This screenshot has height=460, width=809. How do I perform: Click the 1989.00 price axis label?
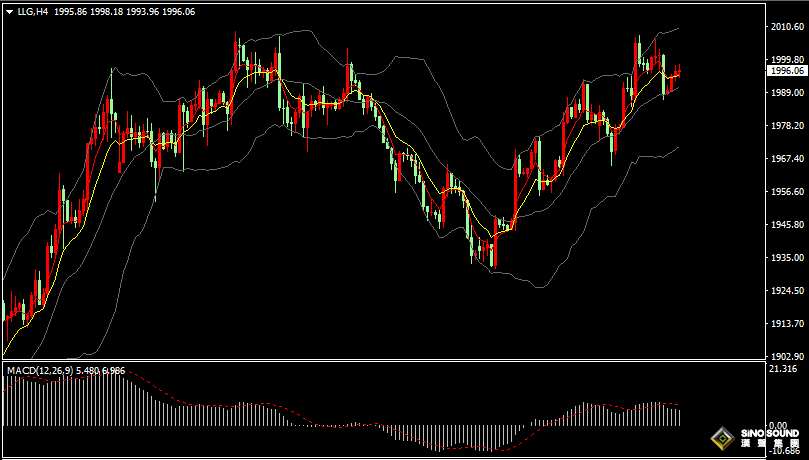[784, 93]
